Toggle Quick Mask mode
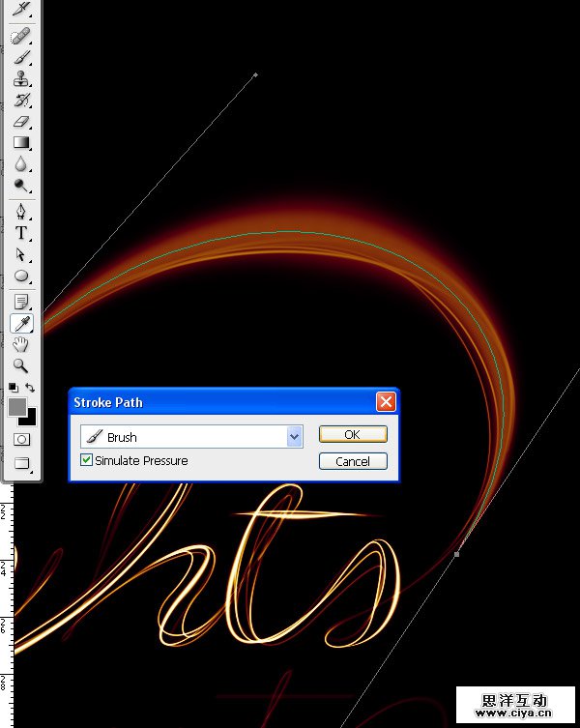Screen dimensions: 580x728 (20, 439)
